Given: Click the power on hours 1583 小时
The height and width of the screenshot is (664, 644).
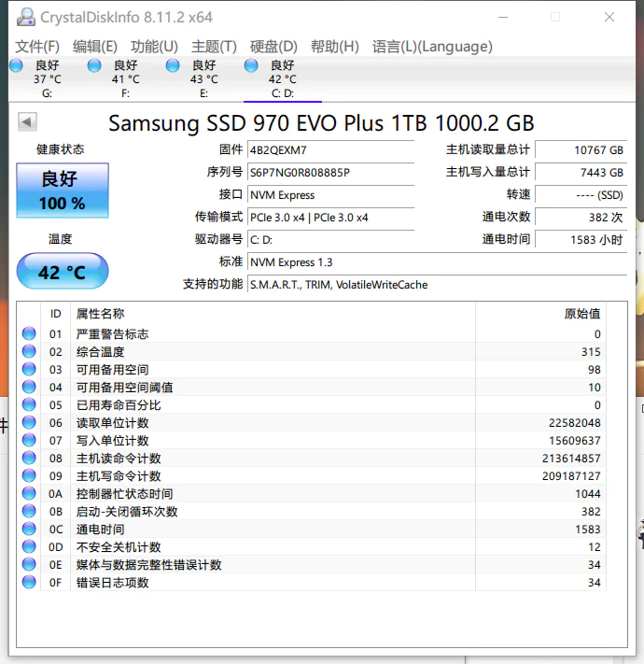Looking at the screenshot, I should click(x=581, y=240).
